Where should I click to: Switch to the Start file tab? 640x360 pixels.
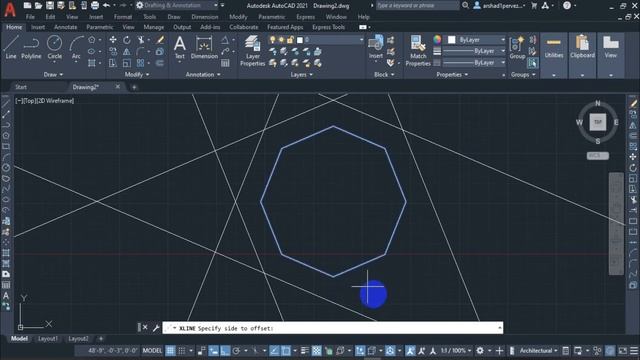[21, 87]
